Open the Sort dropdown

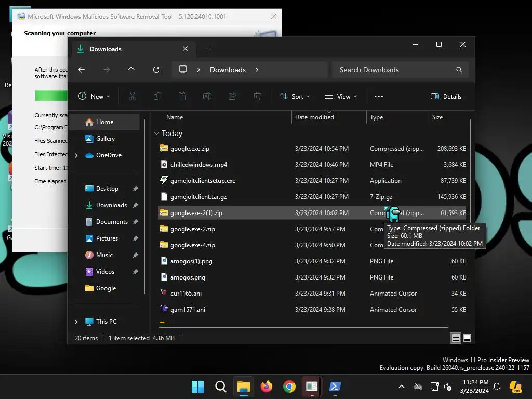click(295, 96)
